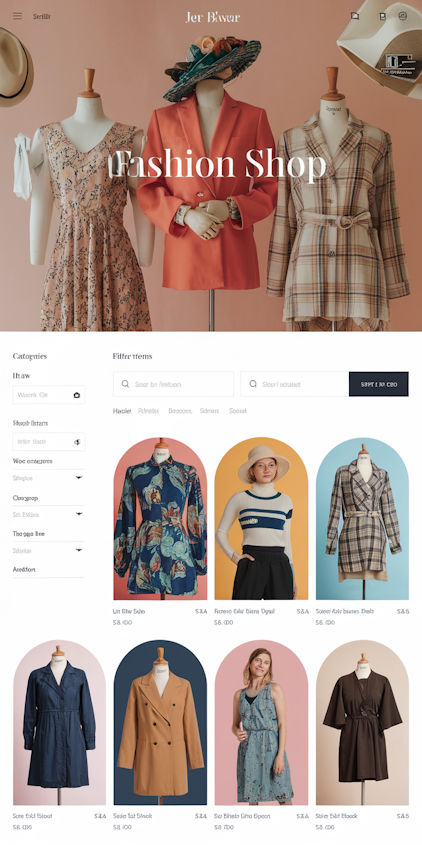The image size is (422, 845).
Task: Select the last filter tab in the row
Action: pos(238,411)
